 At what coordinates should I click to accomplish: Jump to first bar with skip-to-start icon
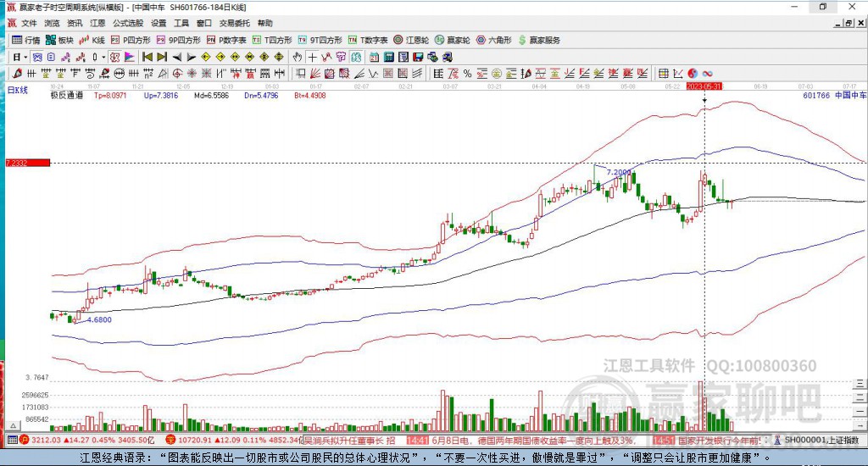pyautogui.click(x=147, y=57)
